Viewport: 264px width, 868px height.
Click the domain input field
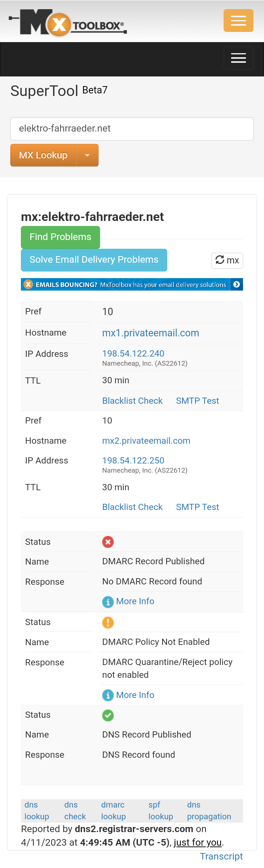pyautogui.click(x=132, y=129)
